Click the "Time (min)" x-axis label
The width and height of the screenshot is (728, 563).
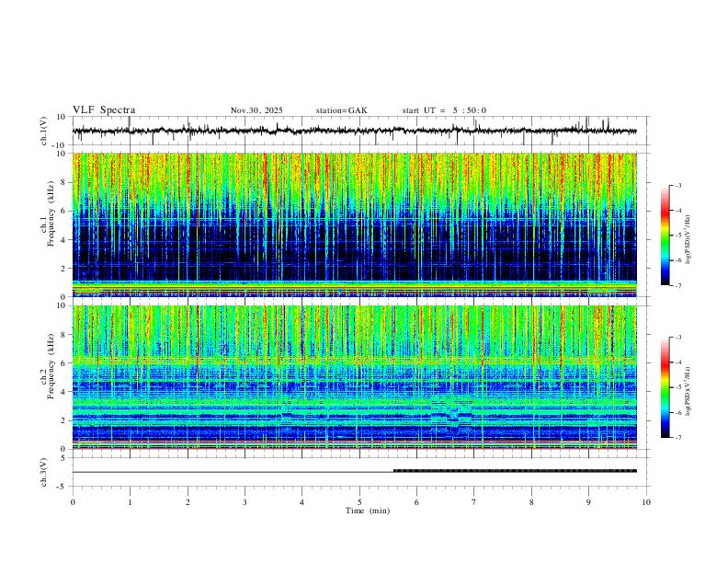point(368,511)
